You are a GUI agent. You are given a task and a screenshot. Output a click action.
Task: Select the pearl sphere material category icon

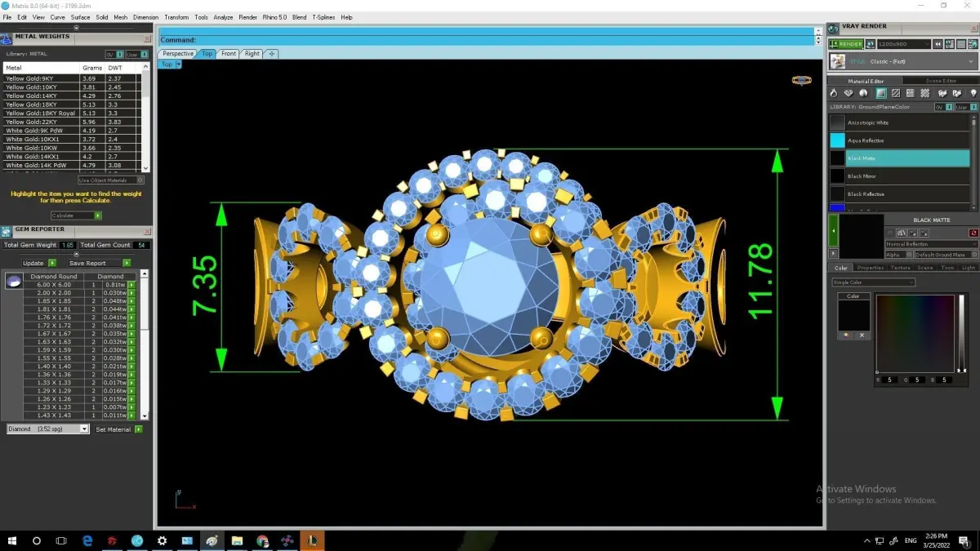(864, 93)
